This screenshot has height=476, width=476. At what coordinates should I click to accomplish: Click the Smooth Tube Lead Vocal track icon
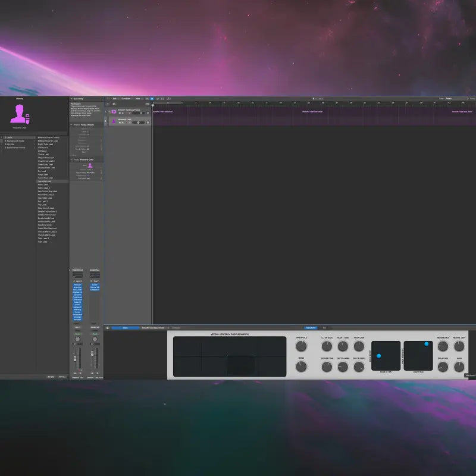pos(114,111)
